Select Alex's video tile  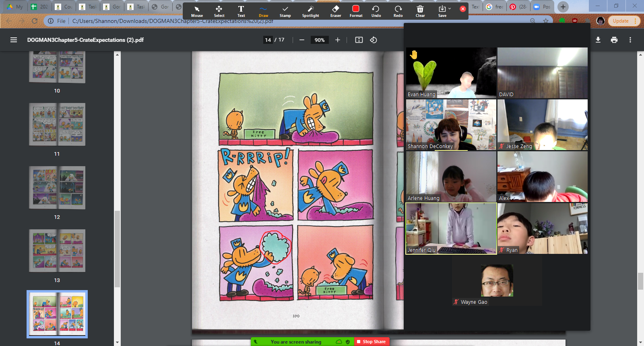click(543, 177)
